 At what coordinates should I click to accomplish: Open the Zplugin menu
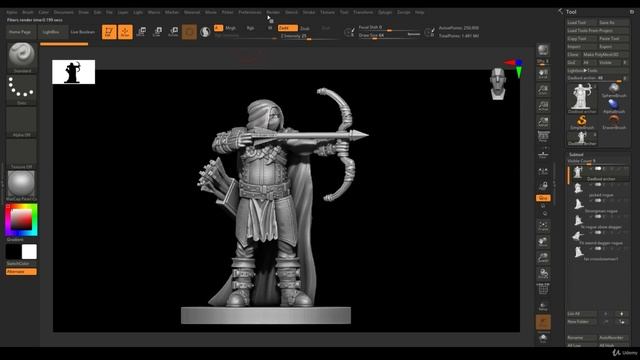[x=385, y=12]
